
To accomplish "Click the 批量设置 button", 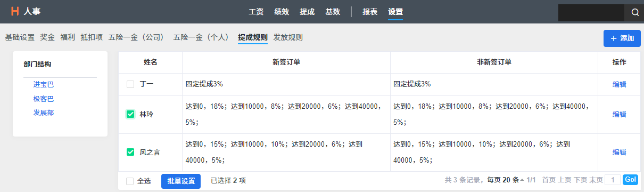I will [x=181, y=181].
